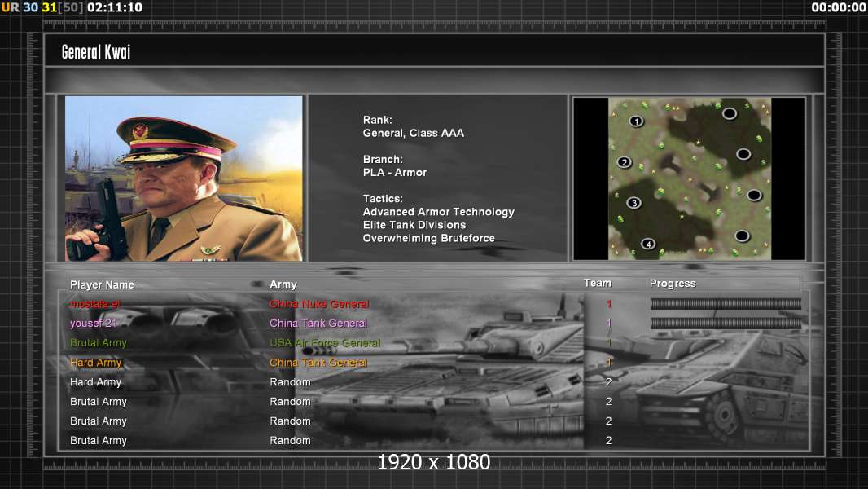Image resolution: width=868 pixels, height=489 pixels.
Task: Select the Progress column header
Action: (673, 284)
